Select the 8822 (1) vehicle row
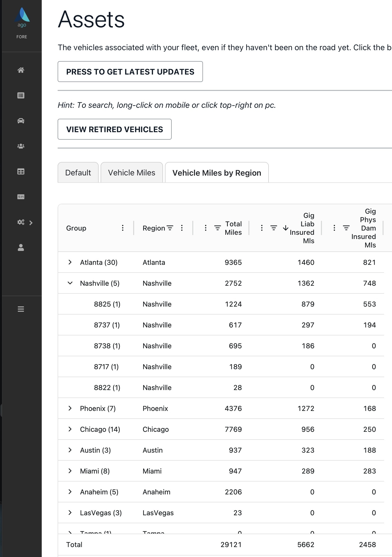 [221, 388]
